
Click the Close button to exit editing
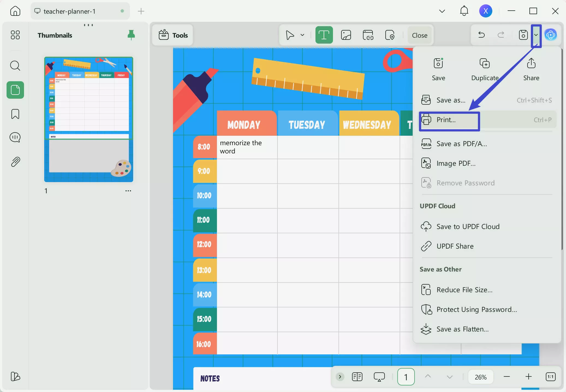(419, 35)
